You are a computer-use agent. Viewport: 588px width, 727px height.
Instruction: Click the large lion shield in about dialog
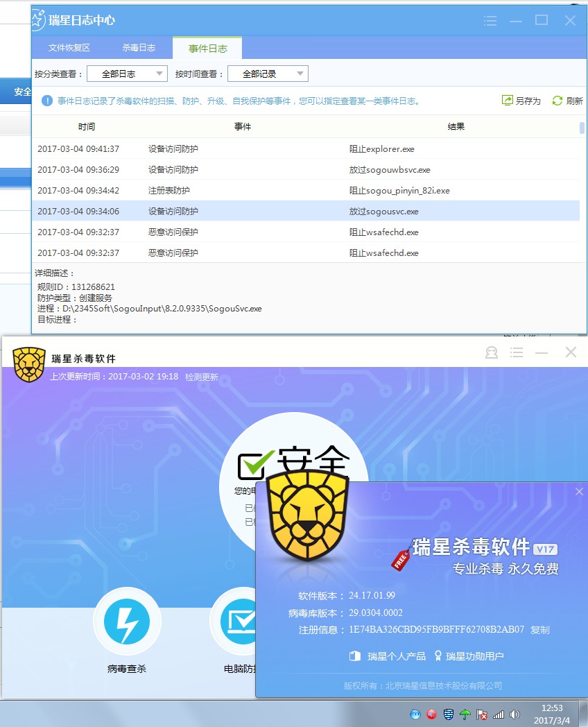click(x=308, y=515)
